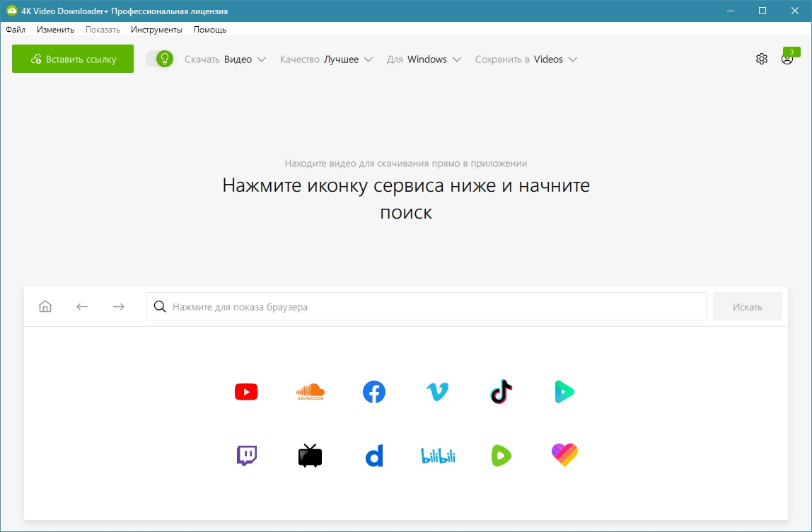Open the Likee heart icon
This screenshot has width=812, height=532.
[564, 455]
